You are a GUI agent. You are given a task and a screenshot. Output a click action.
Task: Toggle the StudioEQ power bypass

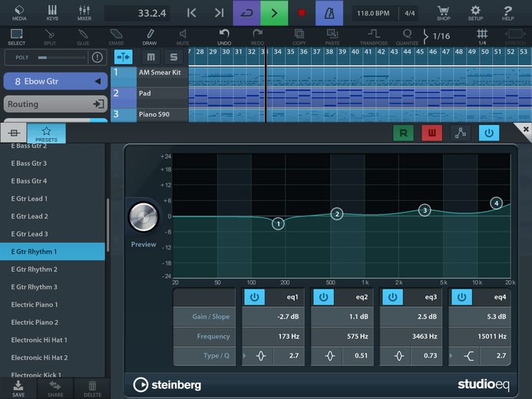coord(489,133)
